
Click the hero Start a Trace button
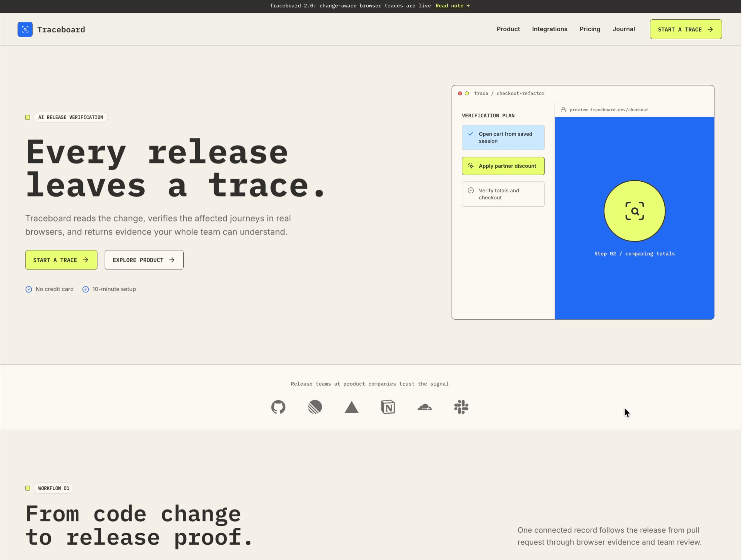[x=61, y=260]
